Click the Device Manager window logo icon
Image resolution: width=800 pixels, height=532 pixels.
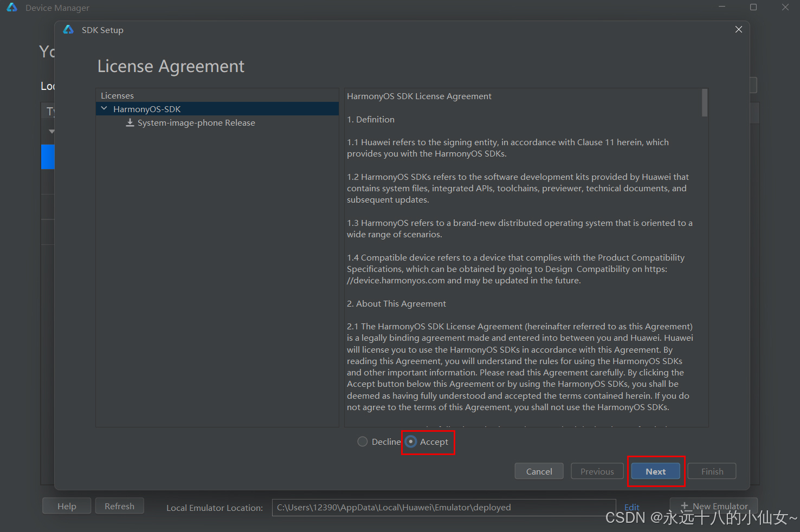pyautogui.click(x=12, y=8)
